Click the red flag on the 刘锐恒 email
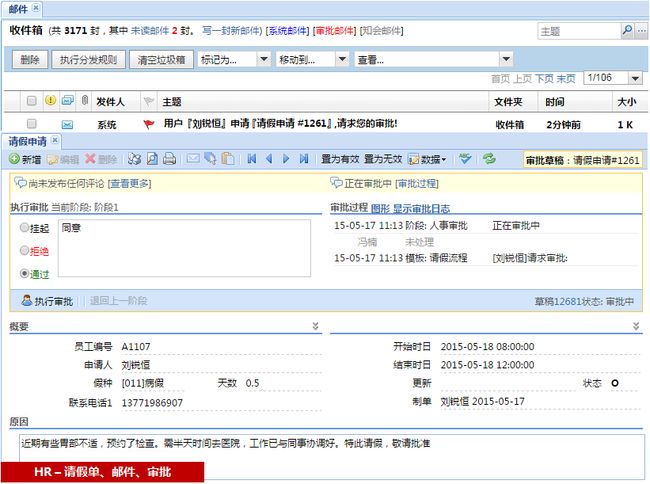 (149, 124)
